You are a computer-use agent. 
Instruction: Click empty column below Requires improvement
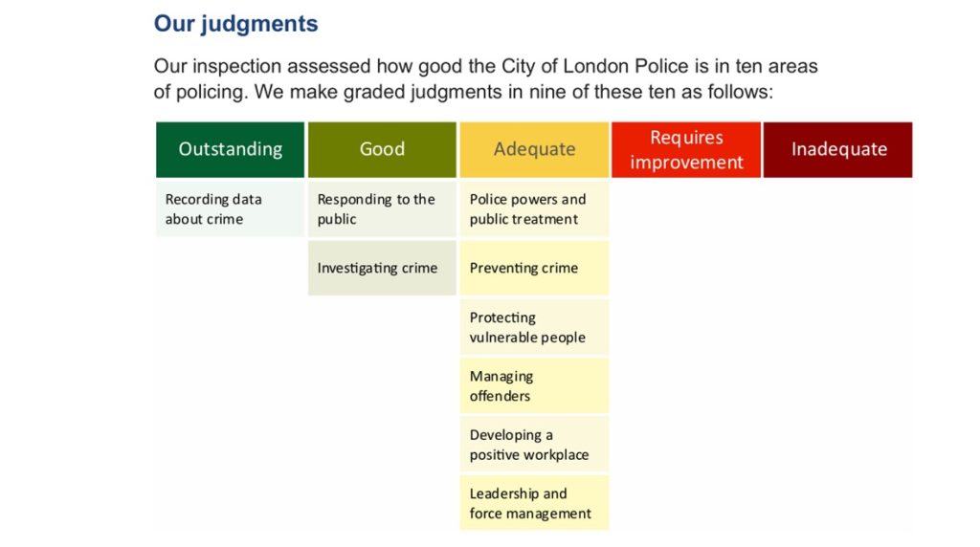click(686, 354)
